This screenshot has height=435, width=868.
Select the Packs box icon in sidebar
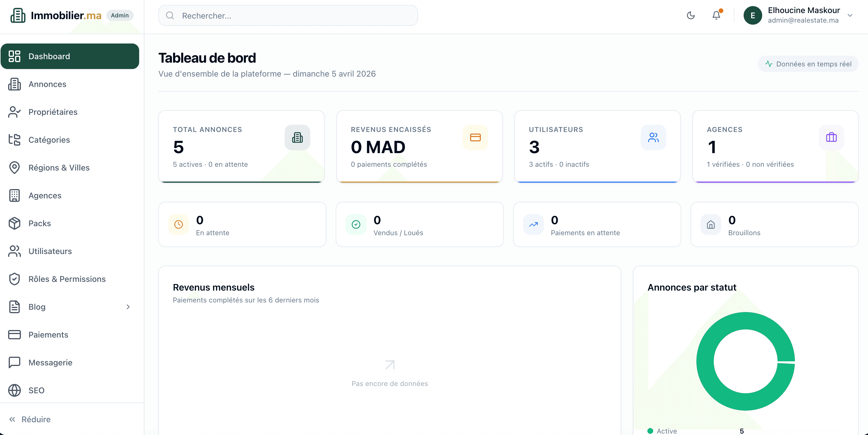pyautogui.click(x=14, y=223)
